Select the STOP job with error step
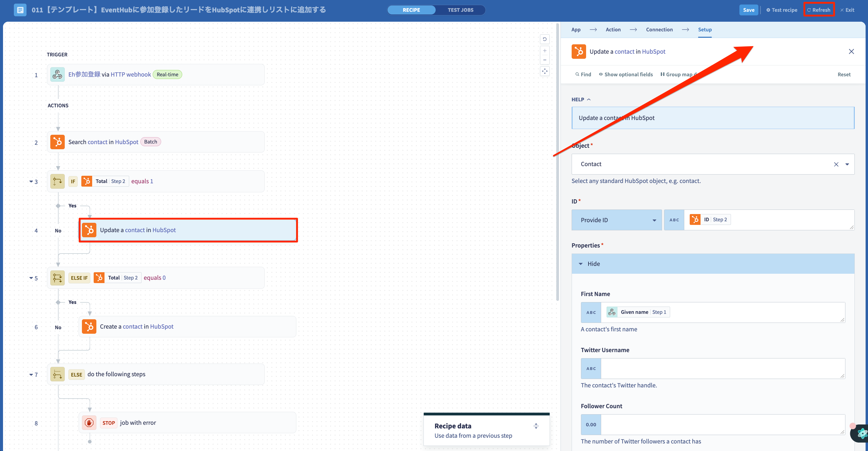Viewport: 868px width, 451px height. click(x=187, y=423)
